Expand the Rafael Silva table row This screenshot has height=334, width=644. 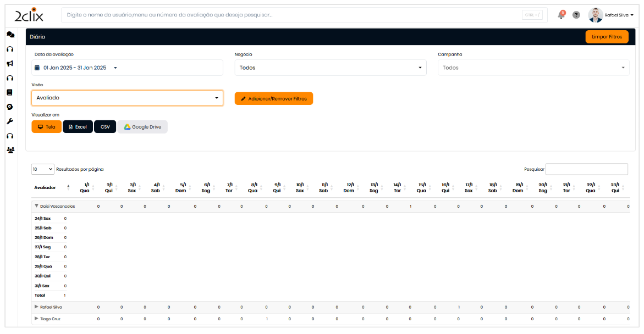(37, 307)
